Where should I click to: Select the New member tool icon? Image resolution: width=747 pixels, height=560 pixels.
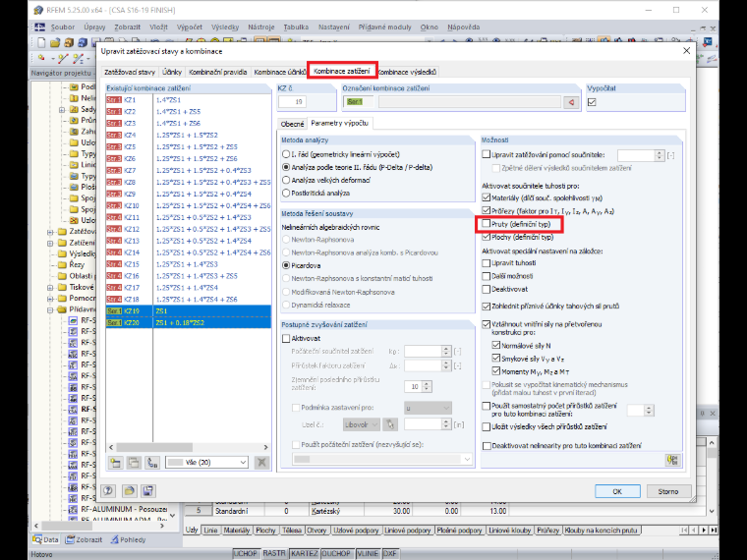[x=78, y=59]
